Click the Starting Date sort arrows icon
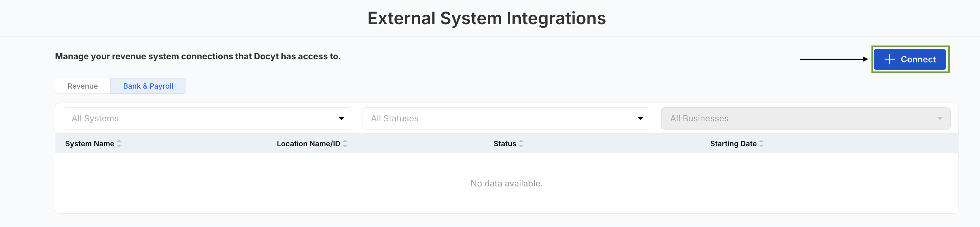980x227 pixels. [x=761, y=144]
